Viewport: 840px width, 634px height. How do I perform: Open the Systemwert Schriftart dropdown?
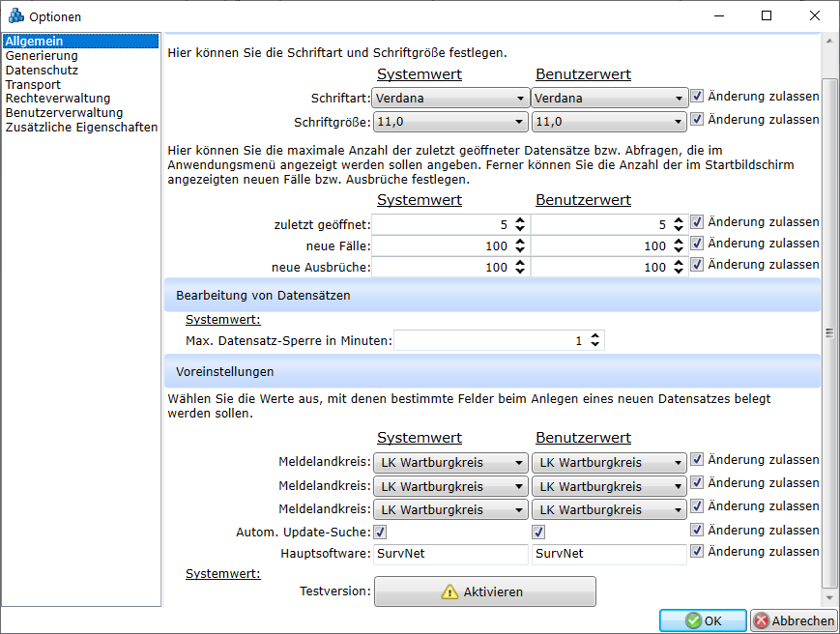click(450, 98)
